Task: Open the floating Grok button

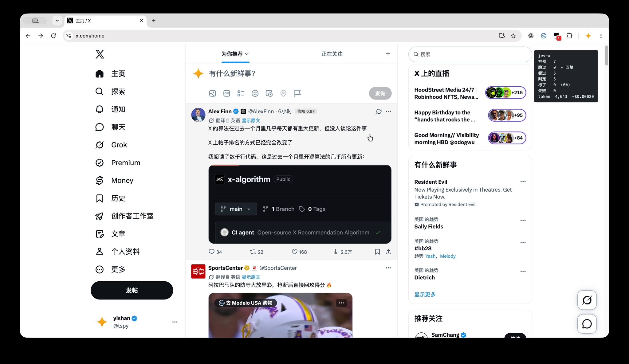Action: 587,300
